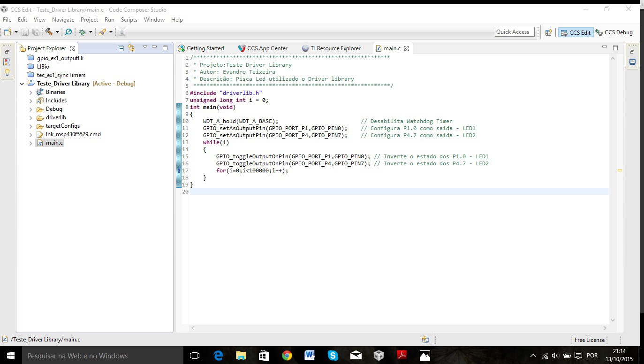Click the info marker on line 17
The width and height of the screenshot is (644, 364).
179,170
